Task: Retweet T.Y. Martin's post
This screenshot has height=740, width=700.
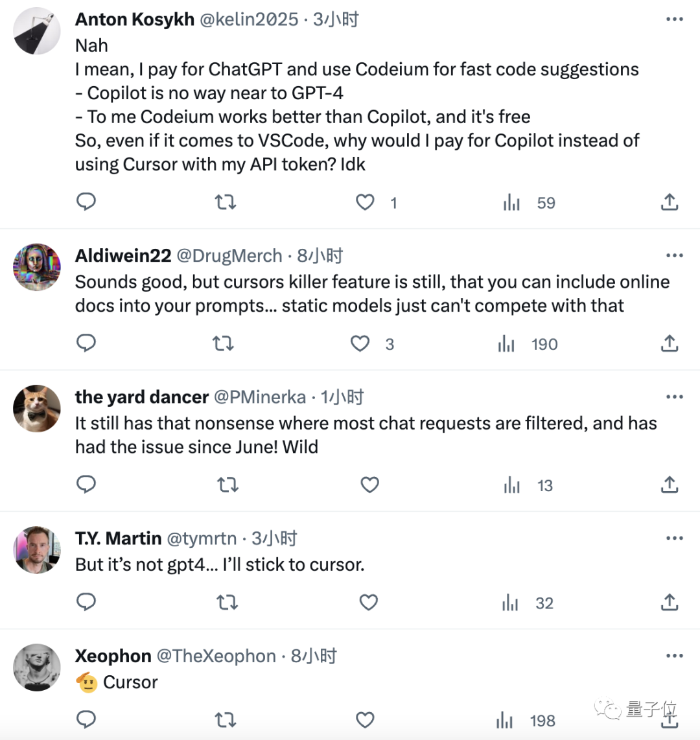Action: point(227,603)
